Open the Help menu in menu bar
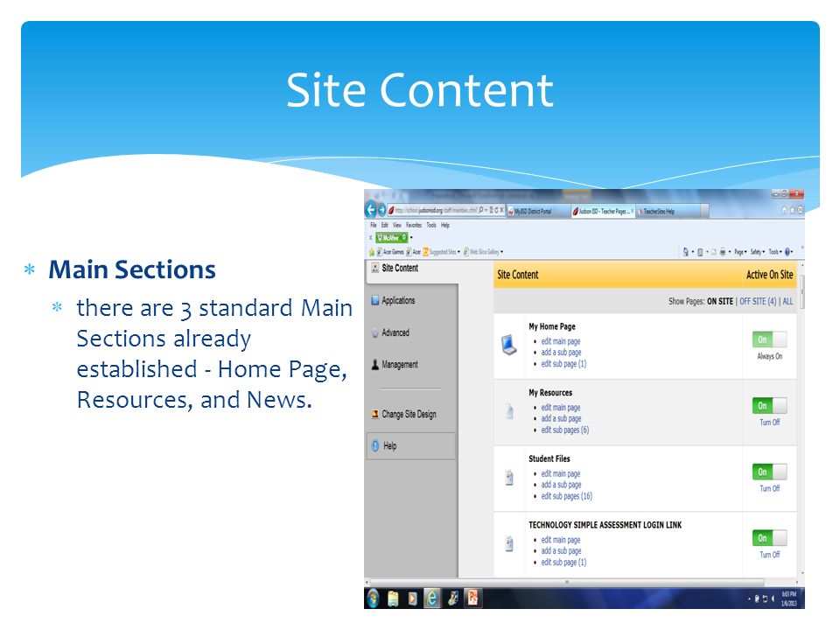Viewport: 840px width, 630px height. [x=445, y=226]
